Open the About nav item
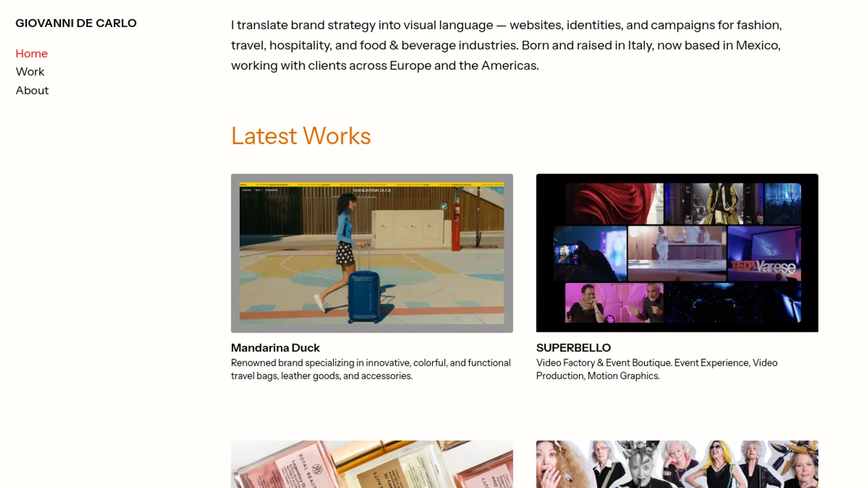The image size is (868, 488). pyautogui.click(x=32, y=90)
